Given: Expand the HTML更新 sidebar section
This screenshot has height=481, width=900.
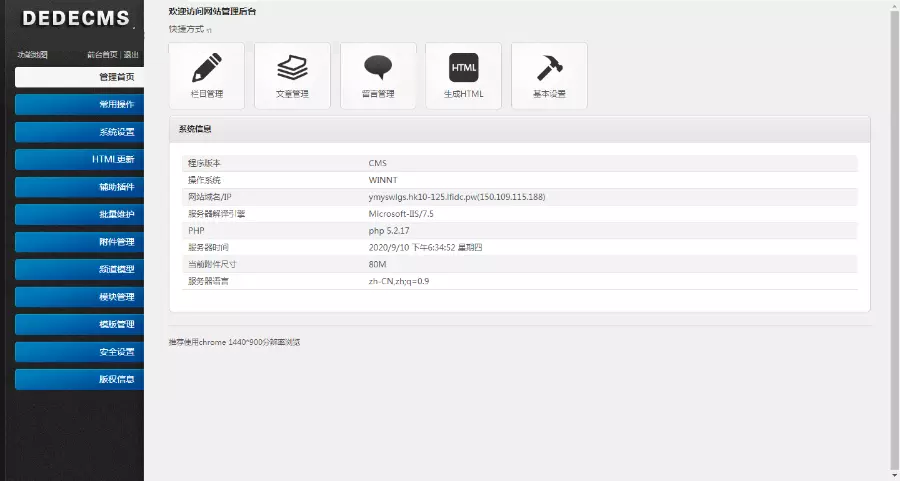Looking at the screenshot, I should (80, 159).
